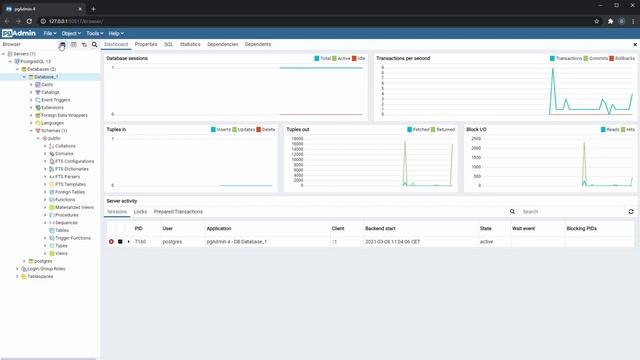
Task: Collapse the public schema node
Action: click(x=38, y=138)
